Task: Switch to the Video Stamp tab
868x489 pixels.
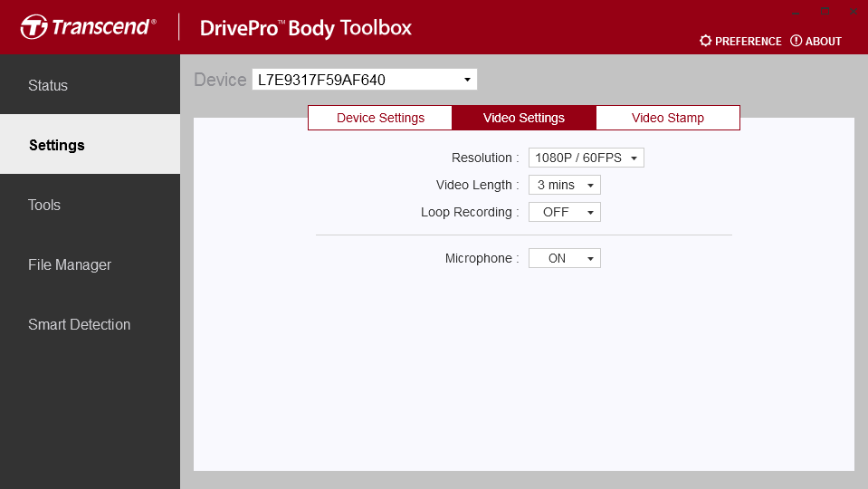Action: [668, 118]
